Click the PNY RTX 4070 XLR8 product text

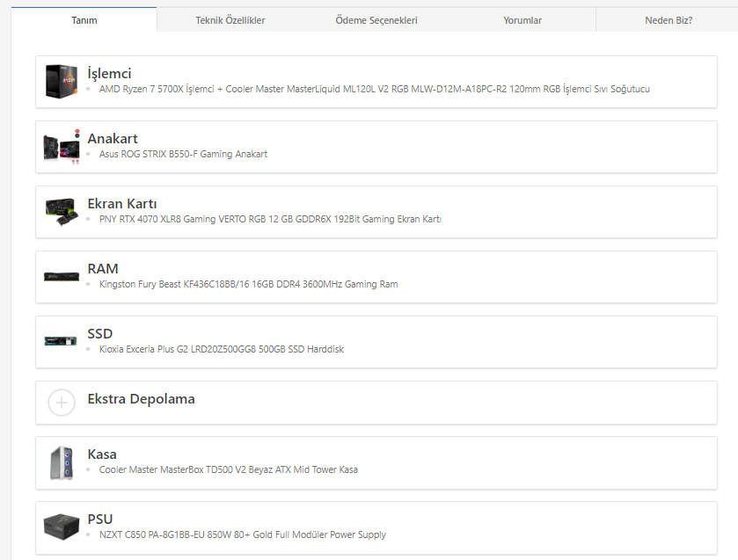(x=270, y=219)
